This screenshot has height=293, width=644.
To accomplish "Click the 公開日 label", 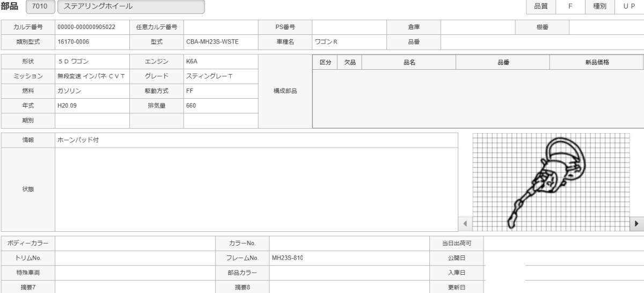I will coord(457,258).
